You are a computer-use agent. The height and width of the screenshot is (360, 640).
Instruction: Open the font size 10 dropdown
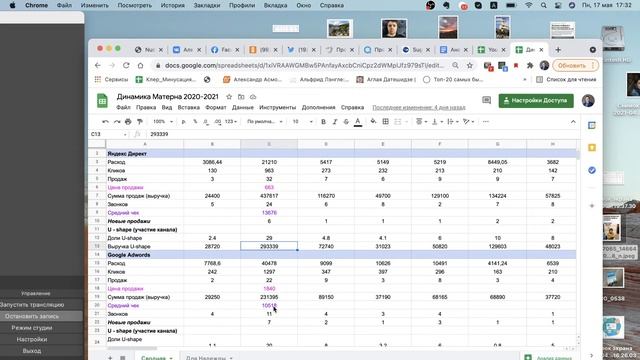tap(302, 122)
